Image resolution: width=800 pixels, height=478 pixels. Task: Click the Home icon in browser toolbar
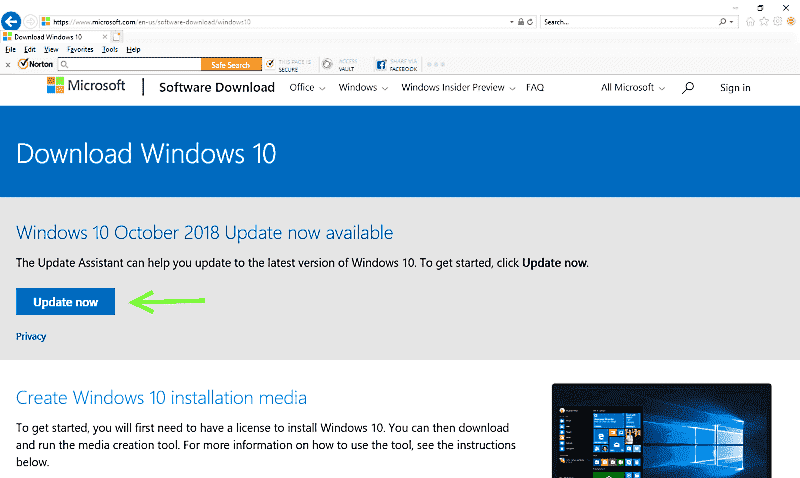[750, 21]
